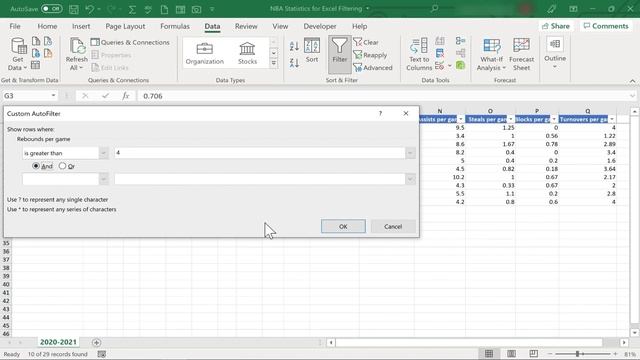Open first comparison operator dropdown 'is greater than'

click(x=103, y=153)
